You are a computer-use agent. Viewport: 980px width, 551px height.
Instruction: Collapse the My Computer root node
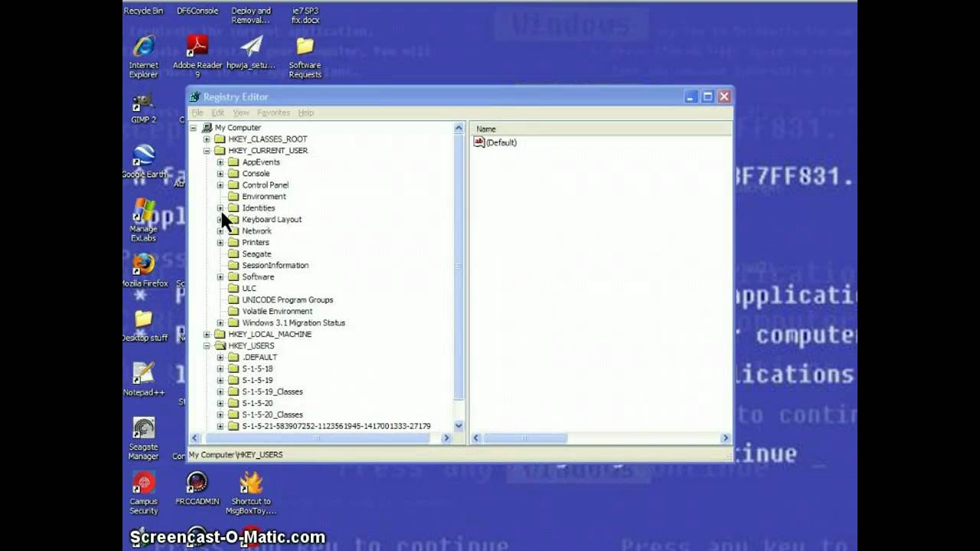coord(193,128)
